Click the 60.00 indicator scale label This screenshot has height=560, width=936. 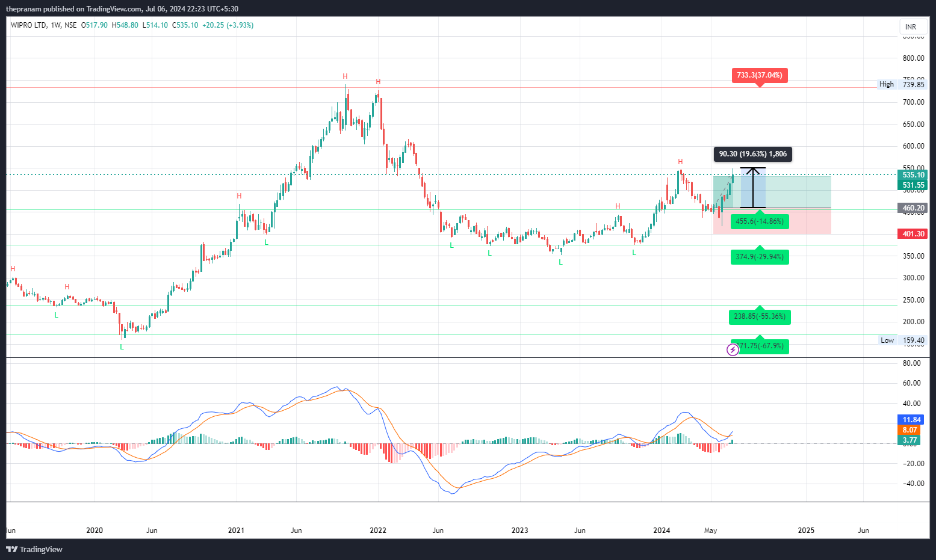(912, 383)
